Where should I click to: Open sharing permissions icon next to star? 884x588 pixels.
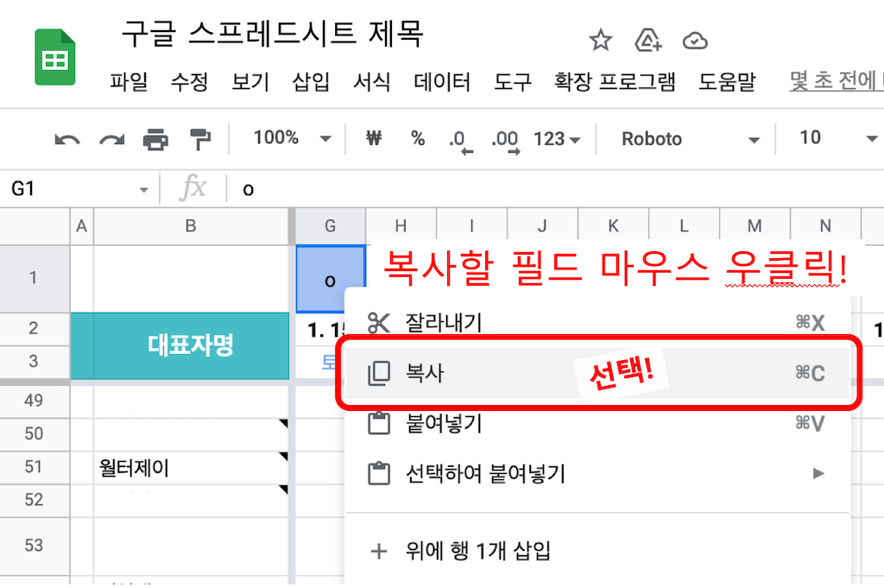tap(647, 39)
